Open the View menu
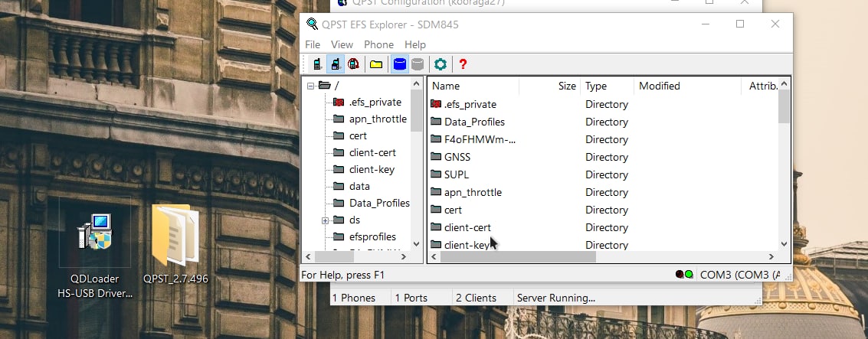 342,45
